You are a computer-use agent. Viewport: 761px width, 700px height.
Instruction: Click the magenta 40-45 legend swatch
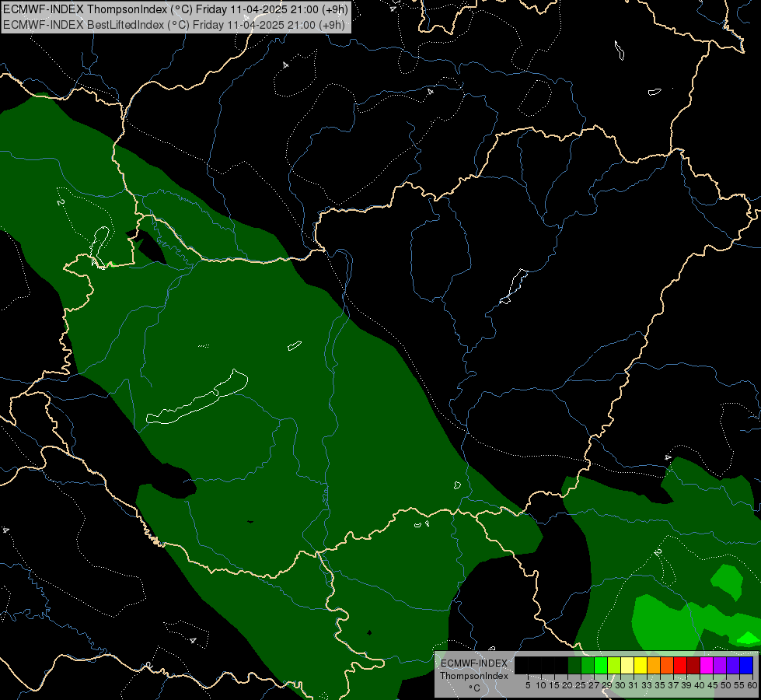(x=707, y=666)
